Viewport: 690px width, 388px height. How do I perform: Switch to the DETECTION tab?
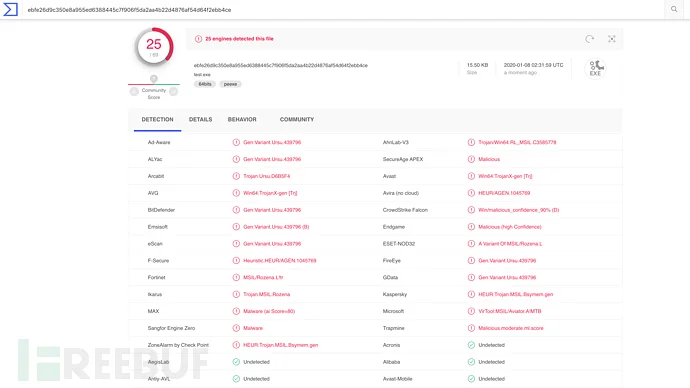[x=157, y=120]
